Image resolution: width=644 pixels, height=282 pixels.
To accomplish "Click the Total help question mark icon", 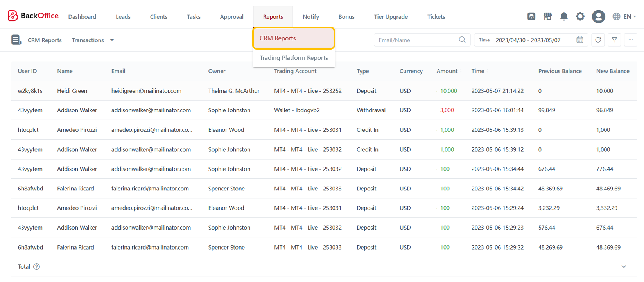I will coord(36,267).
